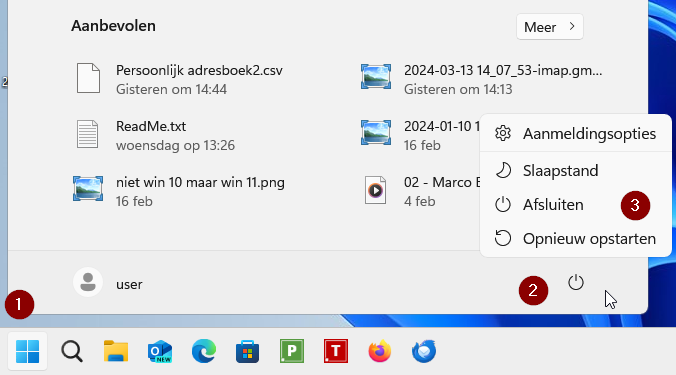Choose Slaapstand in power menu

(x=576, y=171)
